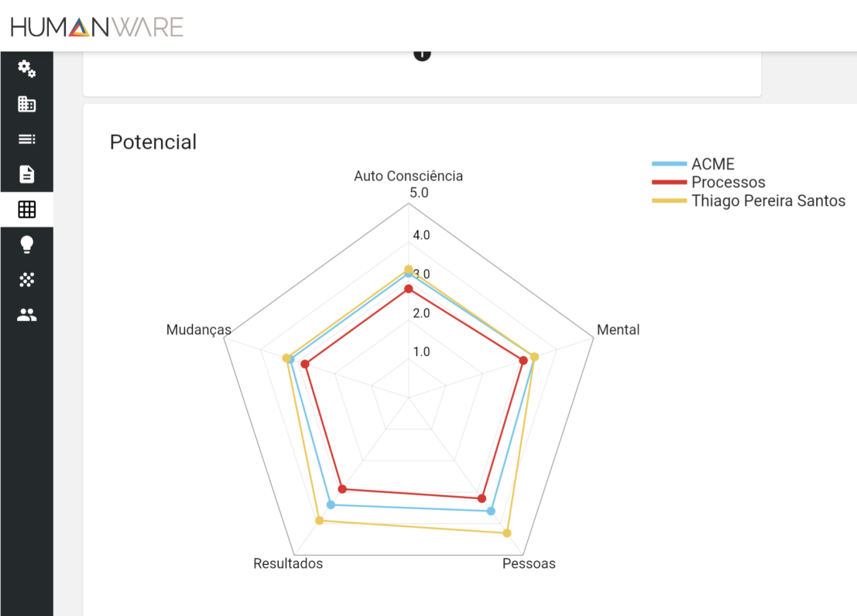The width and height of the screenshot is (857, 616).
Task: Select the active grid table sidebar icon
Action: pyautogui.click(x=26, y=209)
